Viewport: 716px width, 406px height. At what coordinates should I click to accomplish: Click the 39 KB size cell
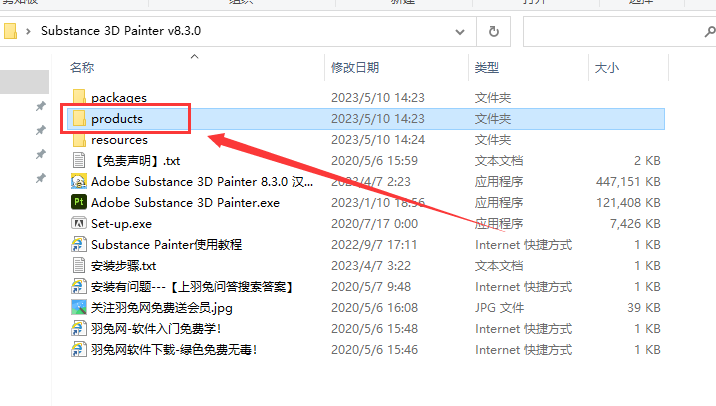(644, 308)
